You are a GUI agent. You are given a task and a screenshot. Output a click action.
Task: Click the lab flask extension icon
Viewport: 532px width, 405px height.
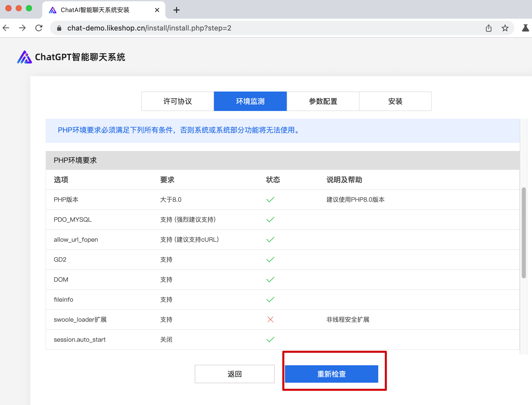[x=526, y=28]
